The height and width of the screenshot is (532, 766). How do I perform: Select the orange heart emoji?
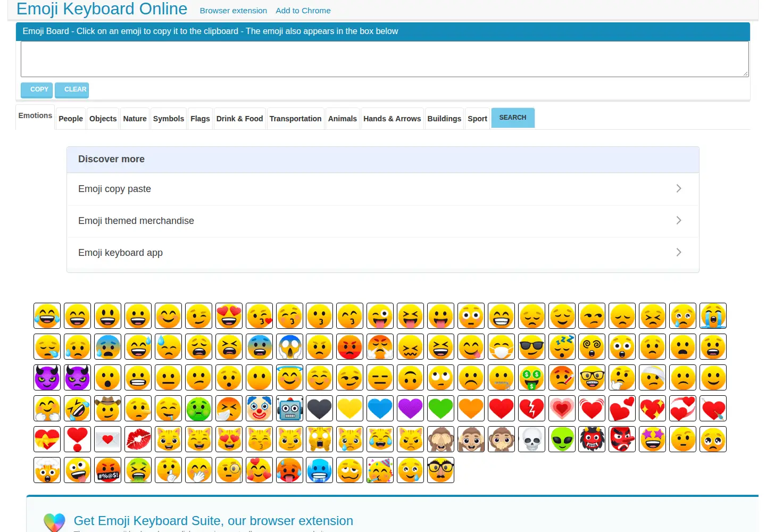point(471,409)
